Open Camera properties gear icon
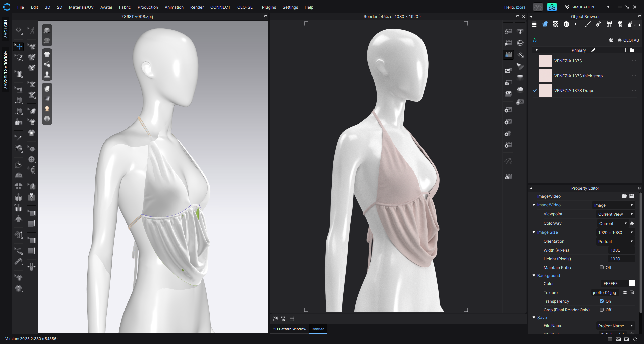The height and width of the screenshot is (344, 644). click(x=508, y=122)
